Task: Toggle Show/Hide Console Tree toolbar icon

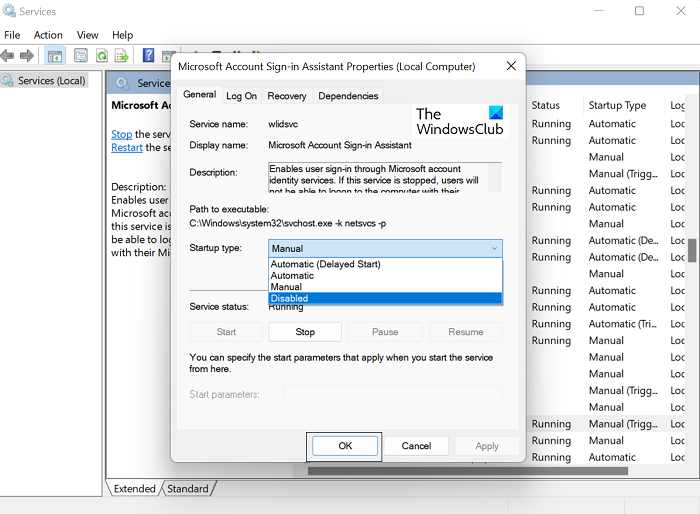Action: coord(55,56)
